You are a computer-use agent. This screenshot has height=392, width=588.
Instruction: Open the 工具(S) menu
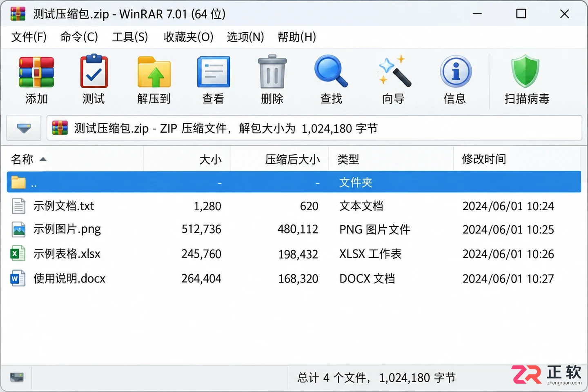(x=130, y=37)
